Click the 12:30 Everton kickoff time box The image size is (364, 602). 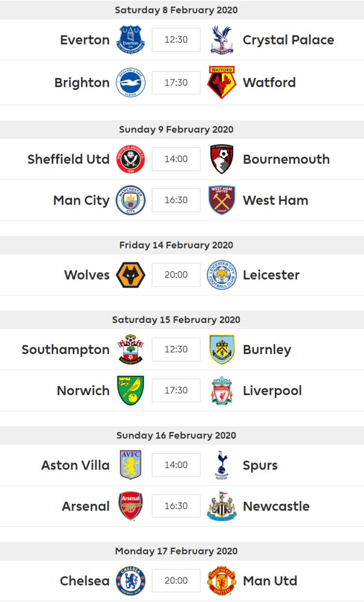coord(176,40)
